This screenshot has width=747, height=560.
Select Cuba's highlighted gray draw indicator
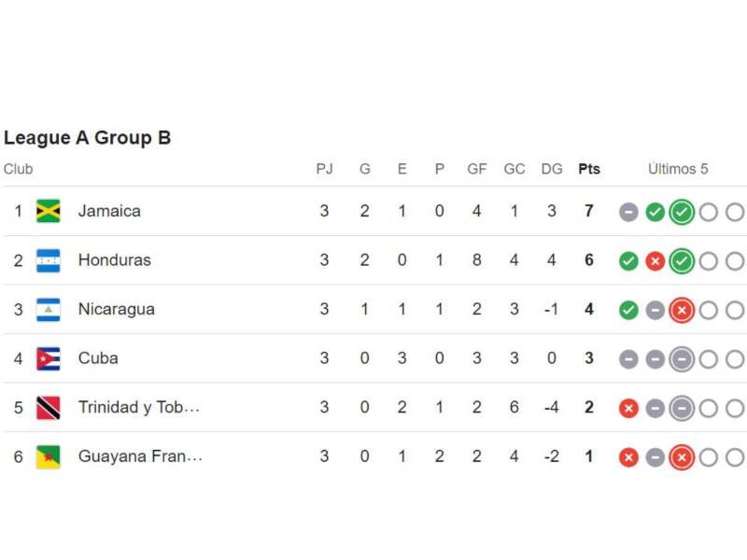coord(681,358)
